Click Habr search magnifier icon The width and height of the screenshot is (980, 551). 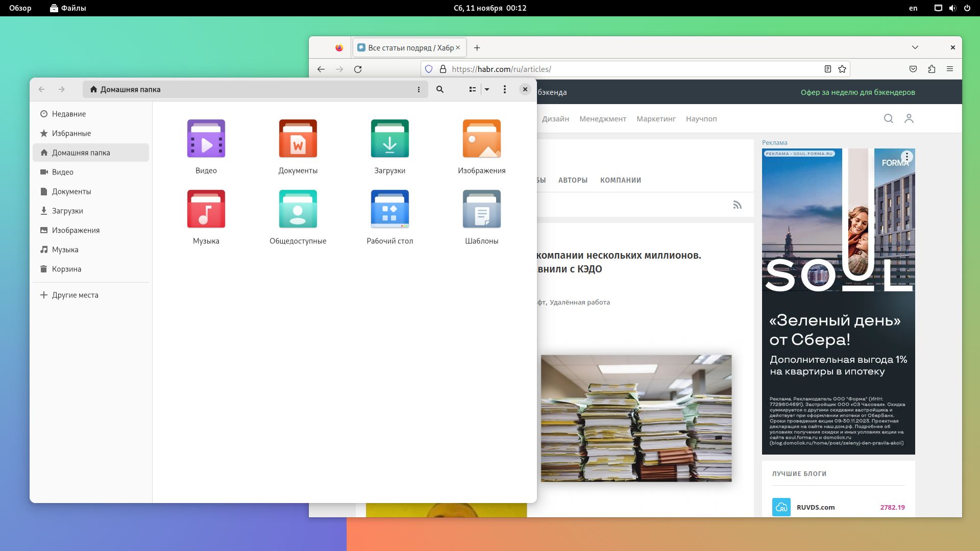[x=889, y=118]
